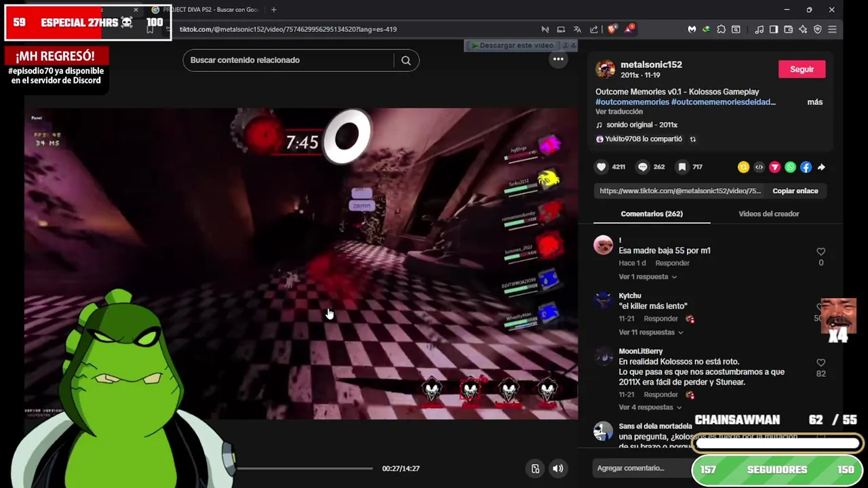Image resolution: width=868 pixels, height=488 pixels.
Task: Mute the video with speaker icon
Action: click(x=557, y=468)
